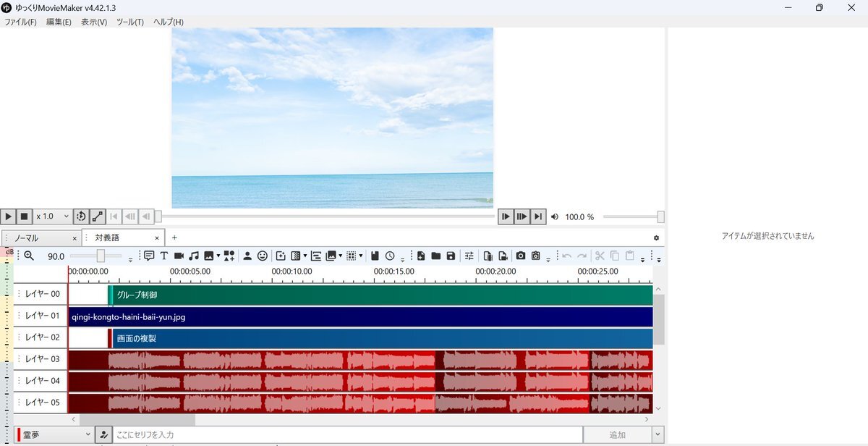Viewport: 868px width, 446px height.
Task: Select the グループ制御 clip on layer 00
Action: coord(380,295)
